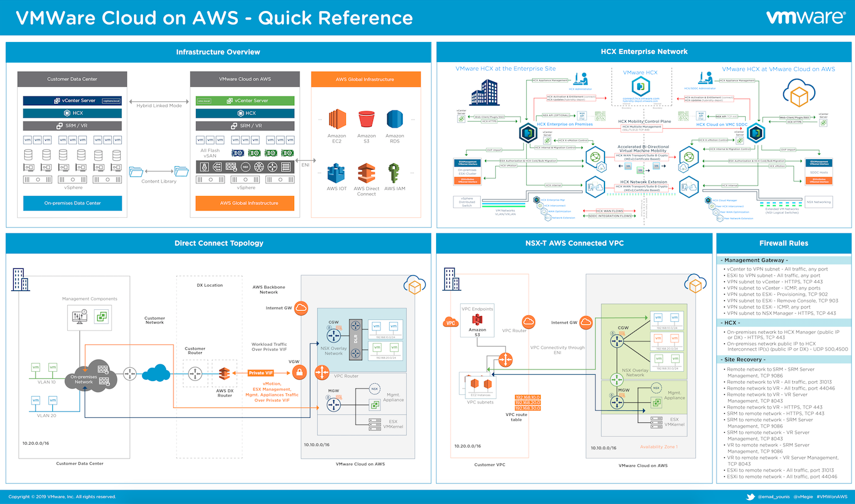Click the Direct Connect Topology panel header
855x504 pixels.
click(218, 243)
